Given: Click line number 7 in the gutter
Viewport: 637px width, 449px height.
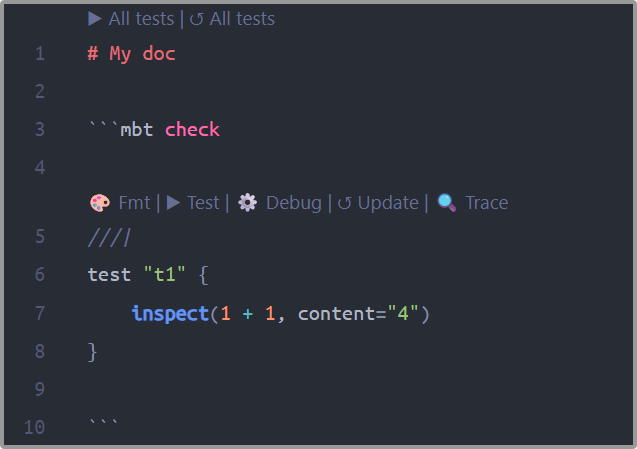Looking at the screenshot, I should [x=40, y=313].
